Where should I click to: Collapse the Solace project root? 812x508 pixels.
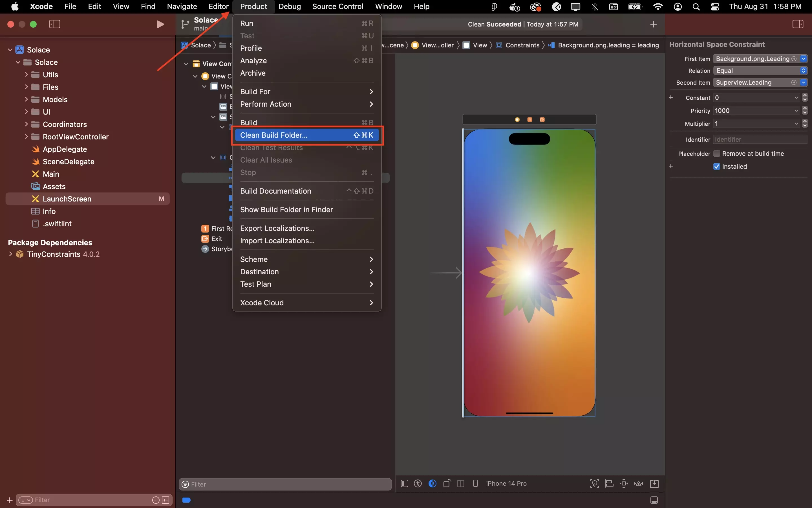10,50
